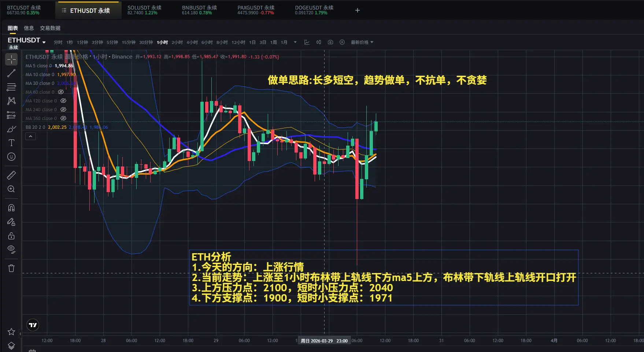Image resolution: width=644 pixels, height=352 pixels.
Task: Select the 15分钟 interval
Action: 129,42
